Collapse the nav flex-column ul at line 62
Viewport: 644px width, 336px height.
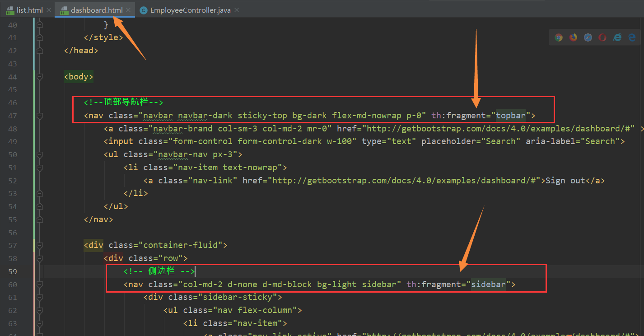(x=40, y=310)
